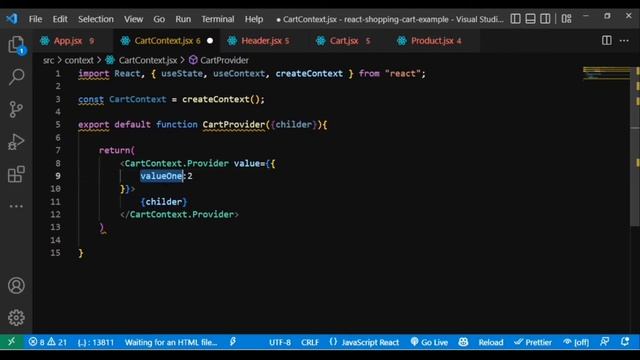Toggle Panel layout button in title bar

tap(530, 19)
